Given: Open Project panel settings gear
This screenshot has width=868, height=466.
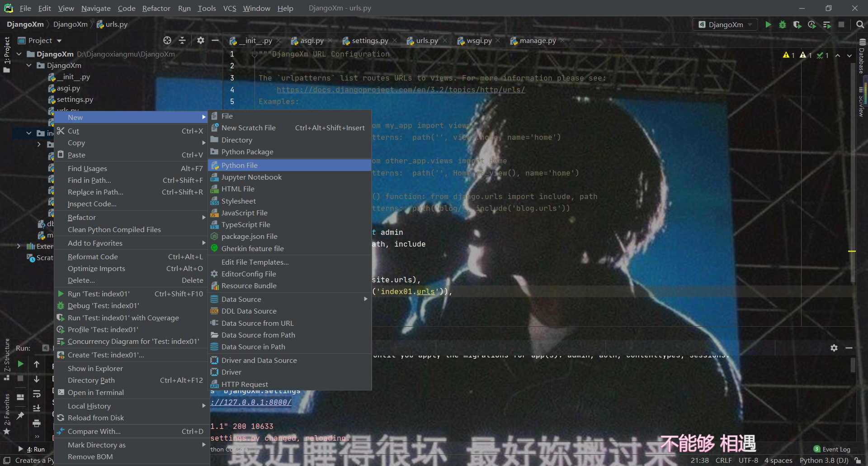Looking at the screenshot, I should click(x=201, y=40).
